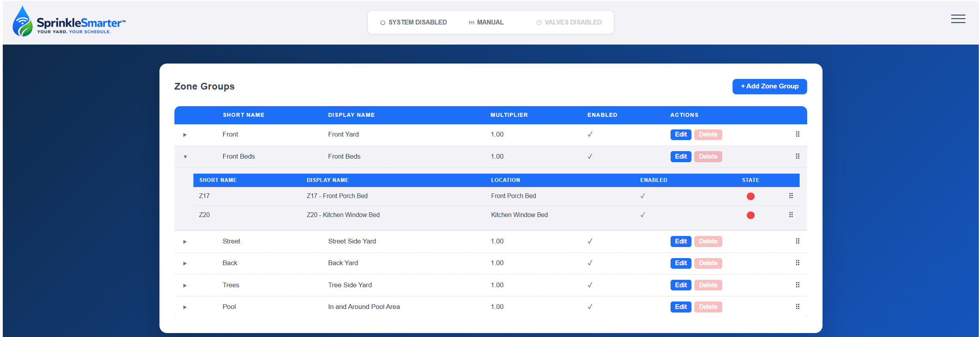980x337 pixels.
Task: Click the State column header
Action: (750, 180)
